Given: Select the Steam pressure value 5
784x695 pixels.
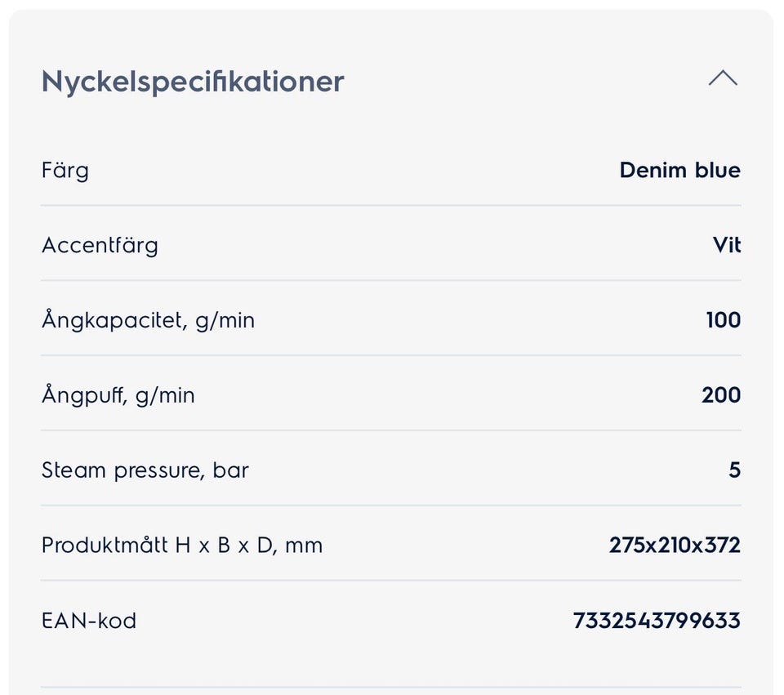Looking at the screenshot, I should (735, 471).
